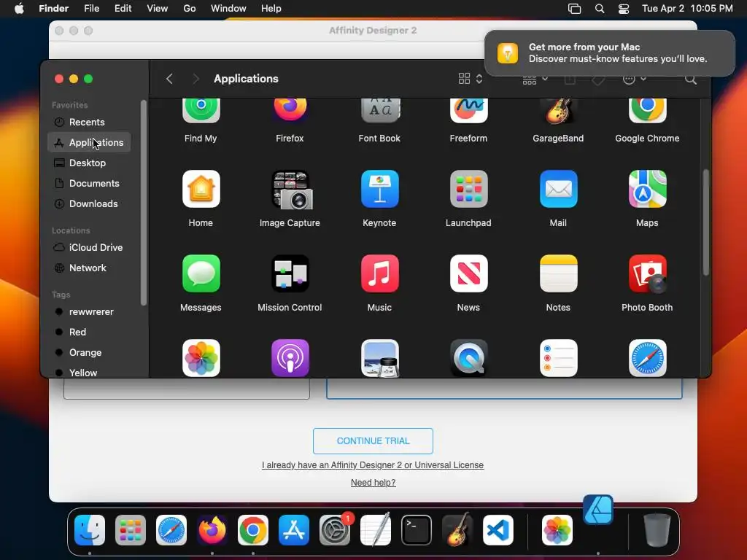Open the News app icon
This screenshot has width=747, height=560.
[x=469, y=273]
